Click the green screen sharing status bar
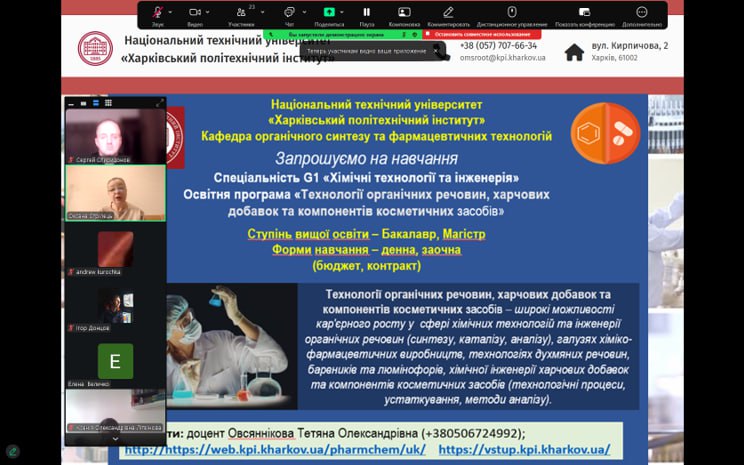 tap(342, 35)
